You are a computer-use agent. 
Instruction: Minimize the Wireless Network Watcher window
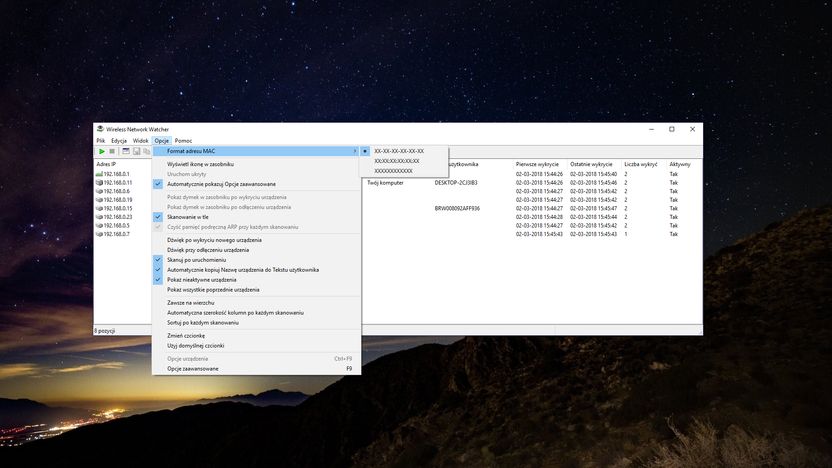(652, 129)
